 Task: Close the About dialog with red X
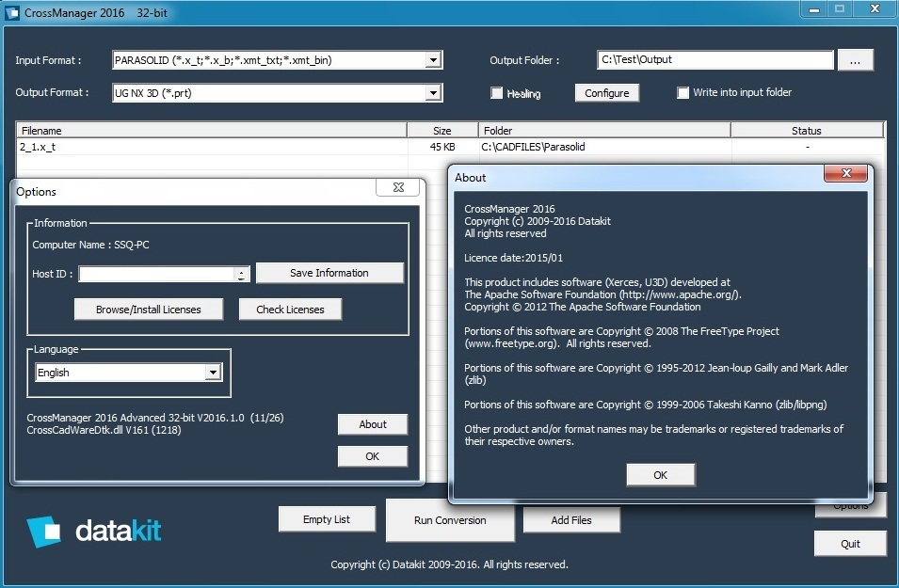point(845,173)
